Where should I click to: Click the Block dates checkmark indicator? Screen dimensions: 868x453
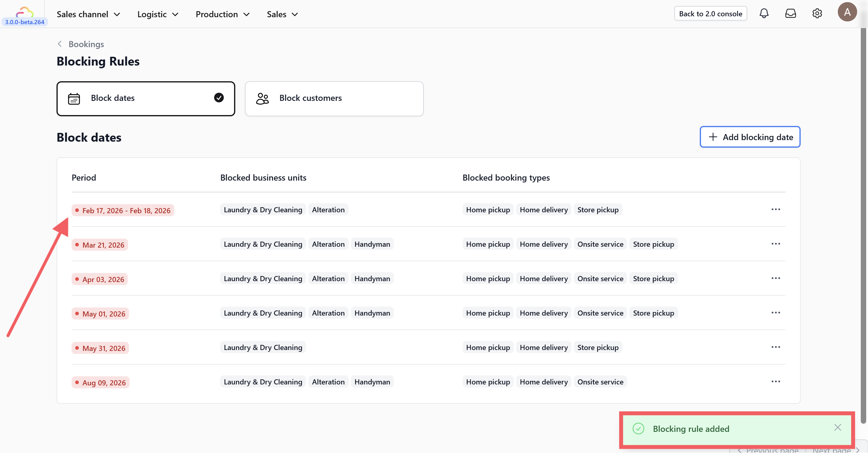[219, 98]
